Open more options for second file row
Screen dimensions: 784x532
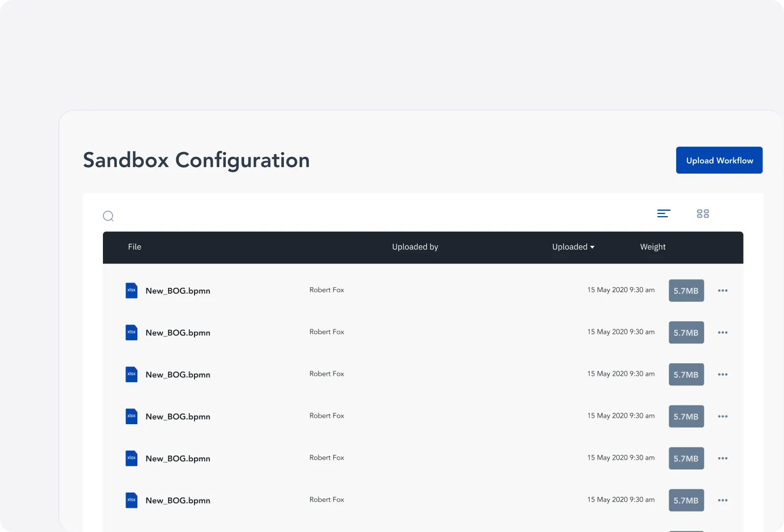click(x=723, y=333)
